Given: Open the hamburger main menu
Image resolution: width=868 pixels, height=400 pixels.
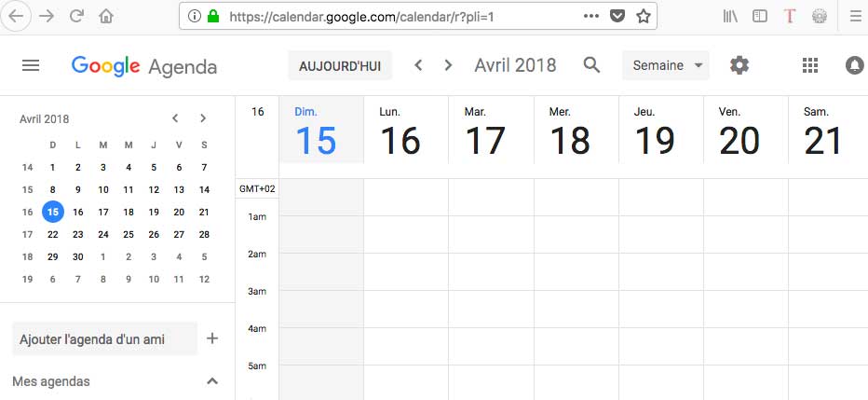Looking at the screenshot, I should pyautogui.click(x=31, y=66).
